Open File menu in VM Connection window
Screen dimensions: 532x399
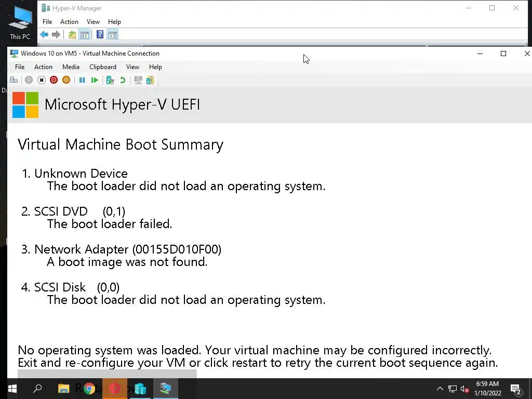click(x=20, y=67)
